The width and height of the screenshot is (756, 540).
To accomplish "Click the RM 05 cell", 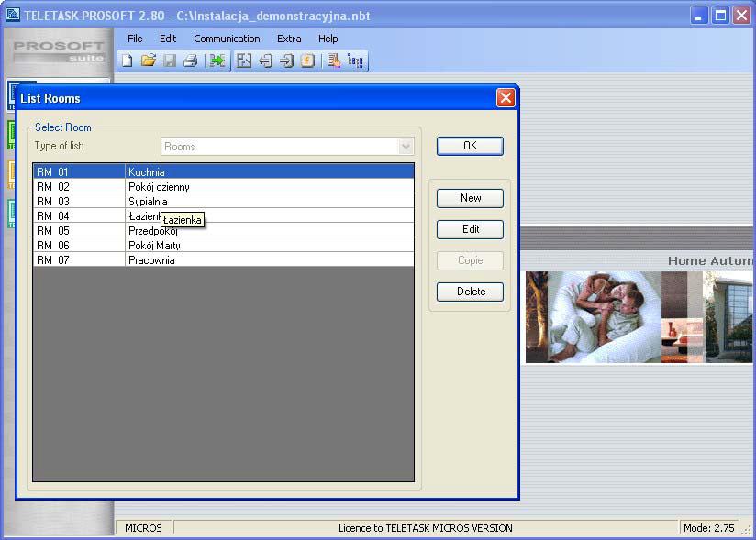I will click(79, 231).
